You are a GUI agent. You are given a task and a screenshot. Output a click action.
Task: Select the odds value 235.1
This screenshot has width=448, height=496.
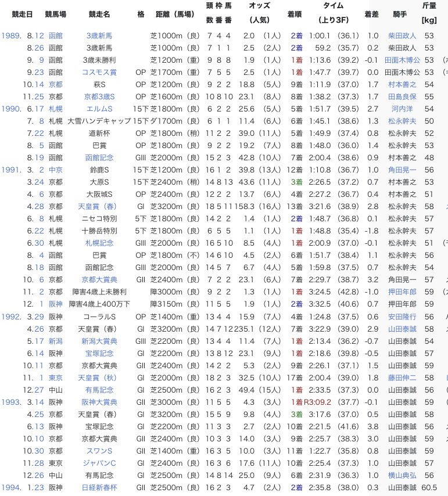coord(244,329)
